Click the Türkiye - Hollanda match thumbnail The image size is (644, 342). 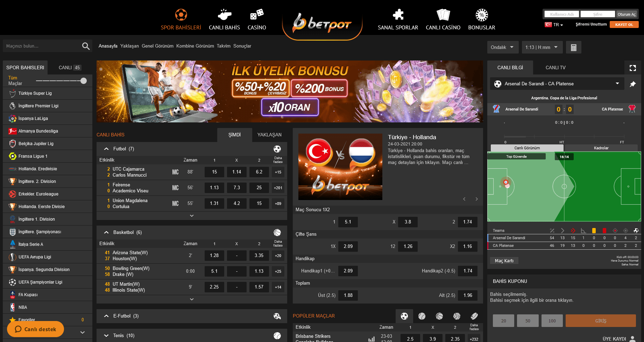point(340,167)
